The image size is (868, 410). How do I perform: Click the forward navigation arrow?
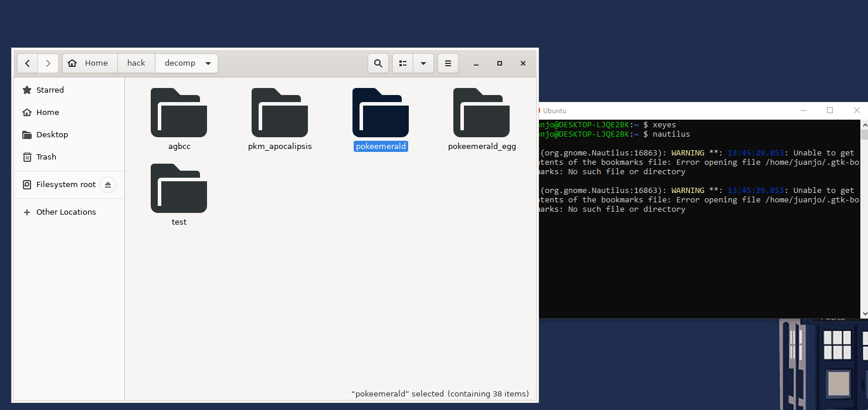click(48, 63)
